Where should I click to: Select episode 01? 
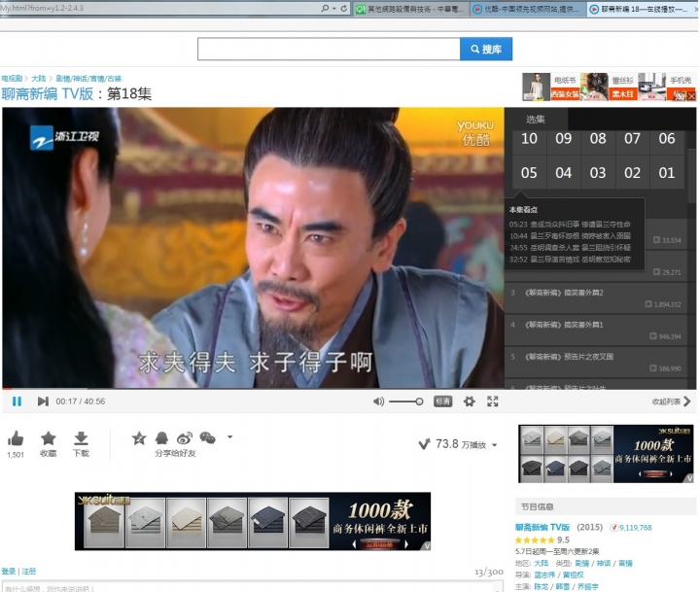tap(667, 172)
